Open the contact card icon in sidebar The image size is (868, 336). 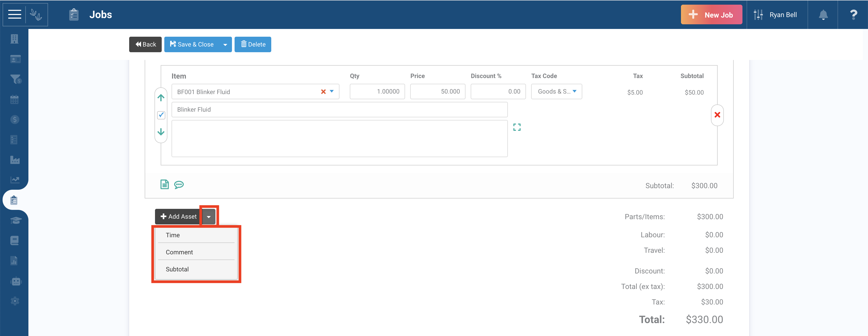click(x=15, y=59)
